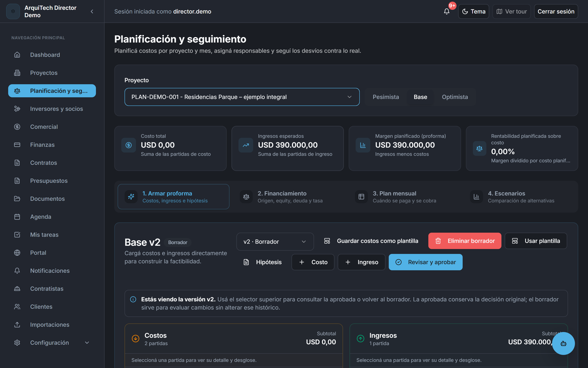Click the Borrador status badge

[x=178, y=242]
